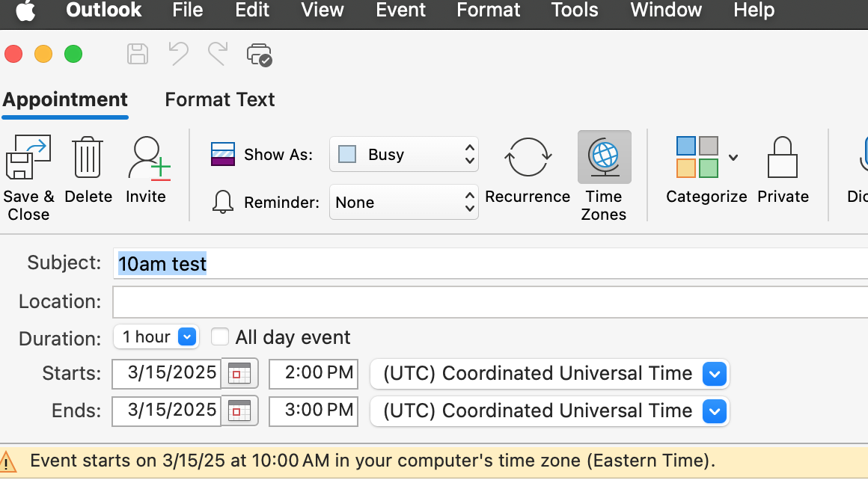The image size is (868, 492).
Task: Click the Reminder bell icon
Action: tap(222, 202)
